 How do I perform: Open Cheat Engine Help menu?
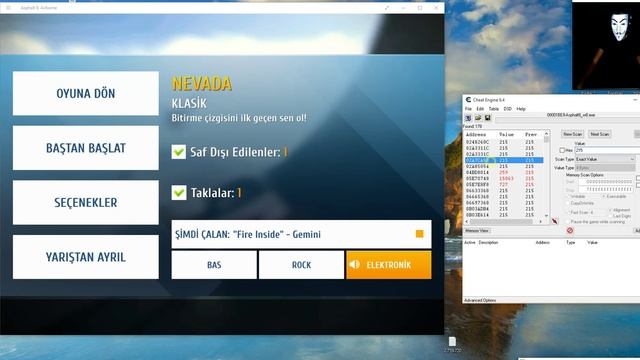click(521, 109)
